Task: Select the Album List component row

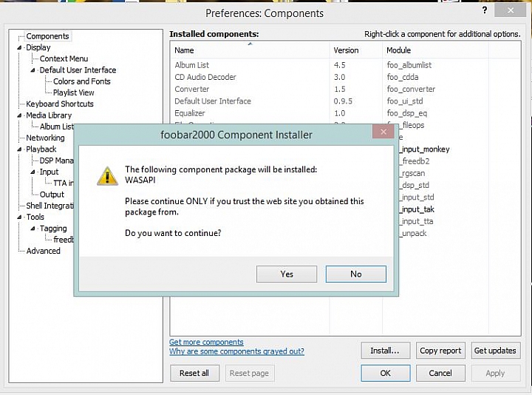Action: coord(345,65)
